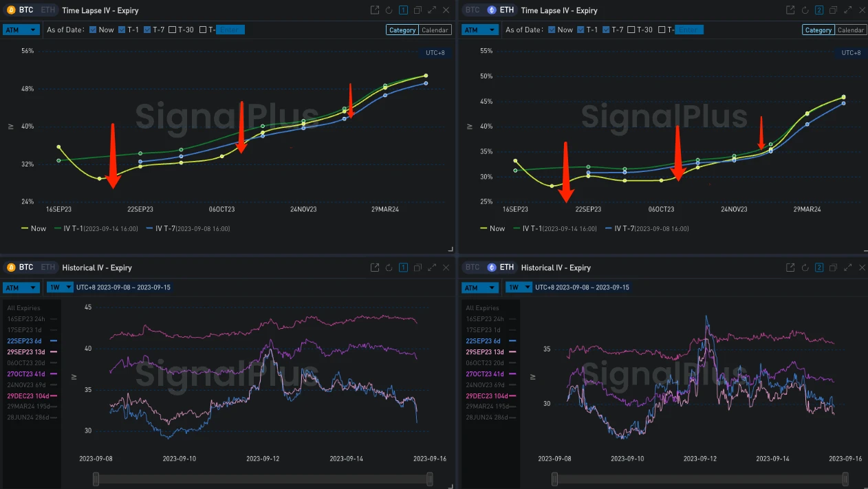Uncheck the T-1 checkbox in BTC Time Lapse
Image resolution: width=868 pixels, height=489 pixels.
(122, 30)
